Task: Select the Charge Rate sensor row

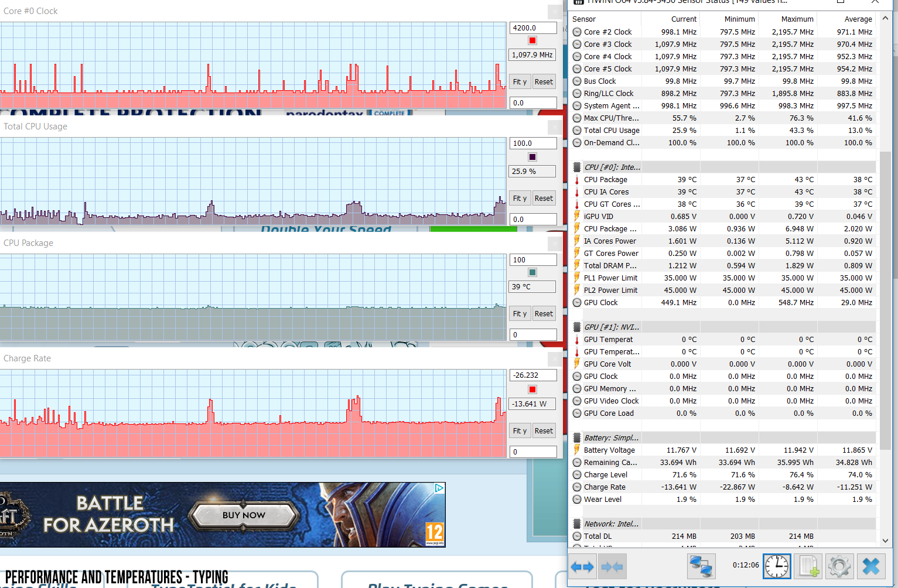Action: [723, 487]
